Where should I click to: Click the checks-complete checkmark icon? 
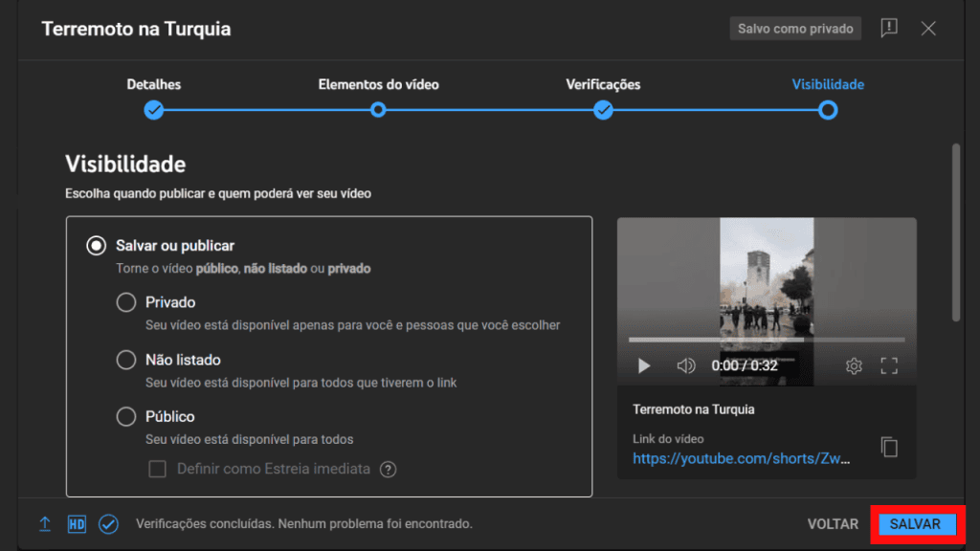pos(107,524)
